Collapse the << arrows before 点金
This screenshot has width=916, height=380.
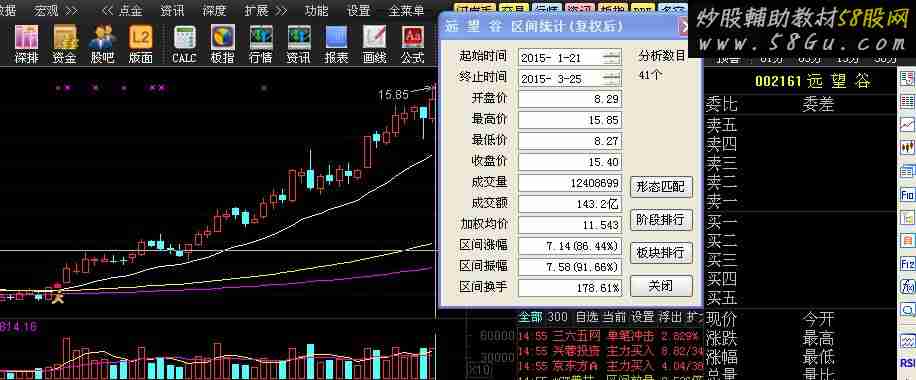[107, 11]
